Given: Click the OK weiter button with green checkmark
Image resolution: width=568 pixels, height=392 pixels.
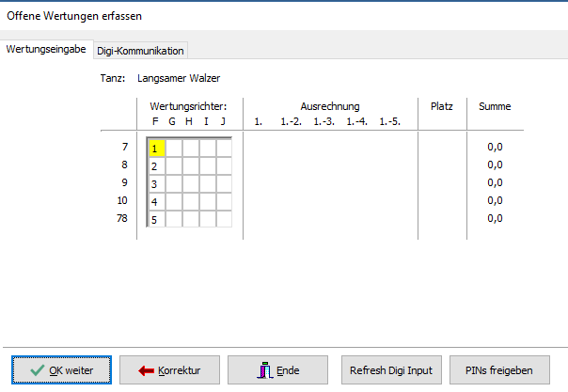Looking at the screenshot, I should point(62,370).
